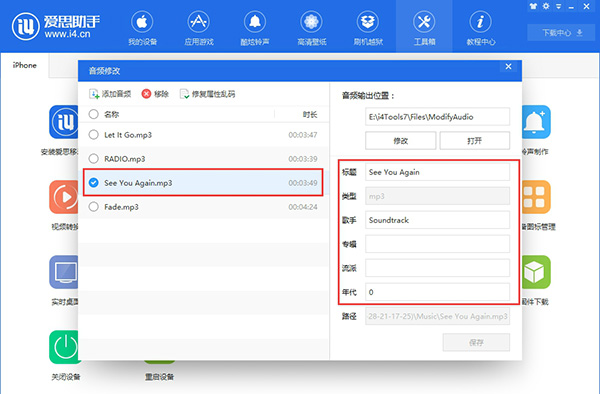Image resolution: width=600 pixels, height=394 pixels.
Task: Switch to the iPhone tab
Action: pos(24,65)
